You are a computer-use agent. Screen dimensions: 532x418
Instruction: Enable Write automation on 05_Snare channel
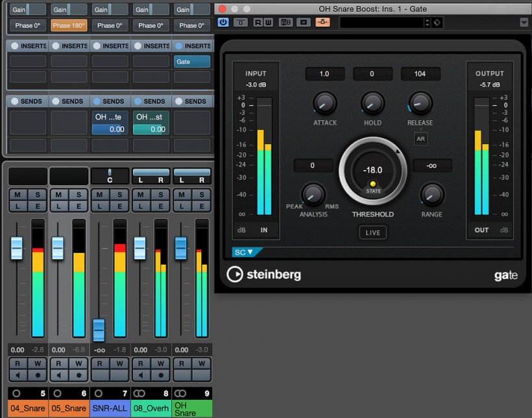click(x=79, y=363)
